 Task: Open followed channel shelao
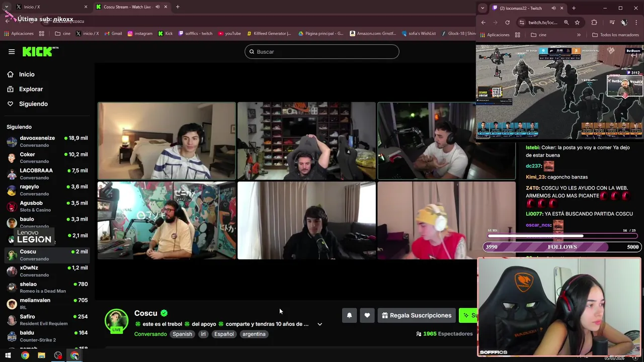tap(47, 287)
